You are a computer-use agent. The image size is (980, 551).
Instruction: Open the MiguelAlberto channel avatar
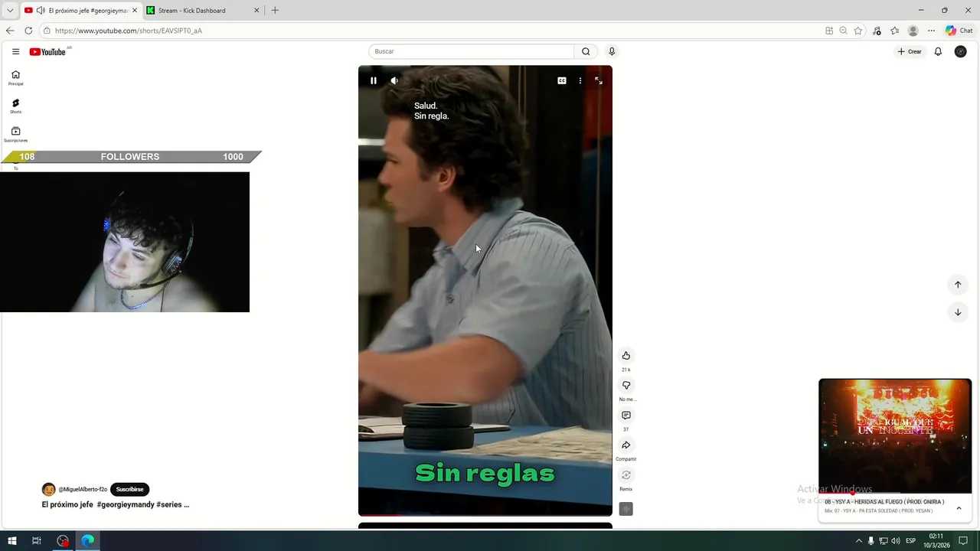[48, 489]
